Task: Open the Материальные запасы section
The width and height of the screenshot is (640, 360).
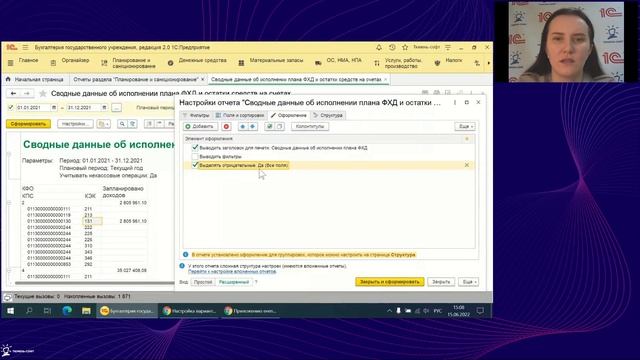Action: point(271,62)
